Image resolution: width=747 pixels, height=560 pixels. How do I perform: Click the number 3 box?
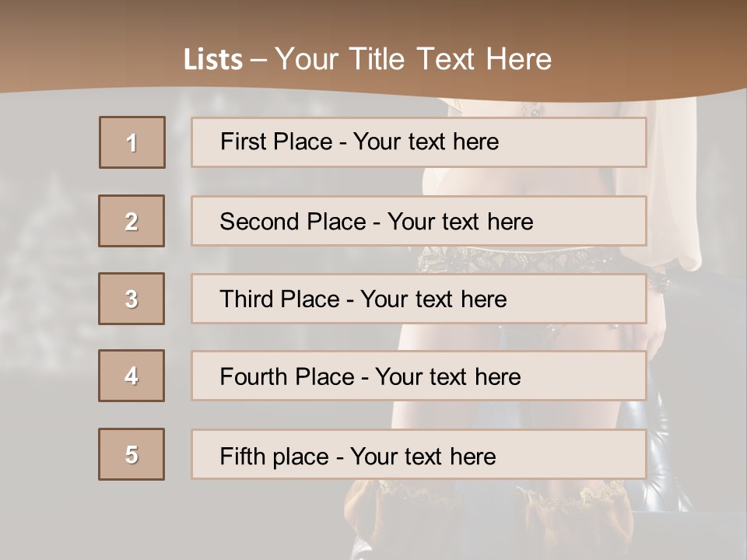tap(132, 299)
